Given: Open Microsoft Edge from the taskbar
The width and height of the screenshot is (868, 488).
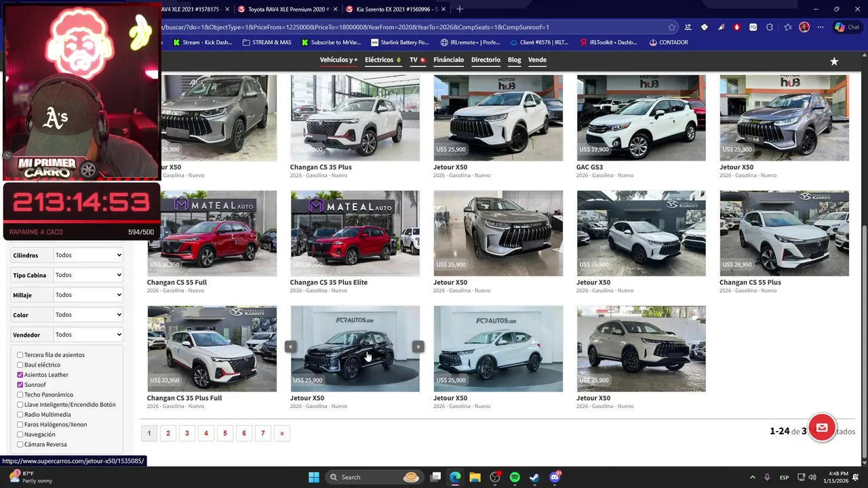Looking at the screenshot, I should click(x=455, y=477).
